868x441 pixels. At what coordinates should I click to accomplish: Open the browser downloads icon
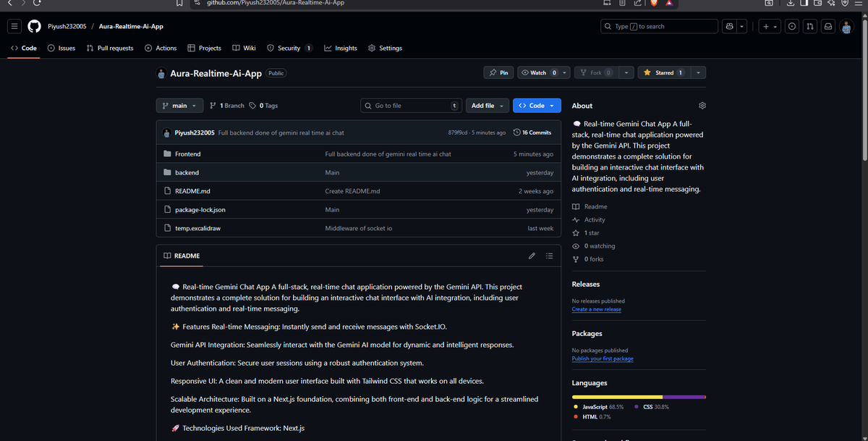pos(791,4)
